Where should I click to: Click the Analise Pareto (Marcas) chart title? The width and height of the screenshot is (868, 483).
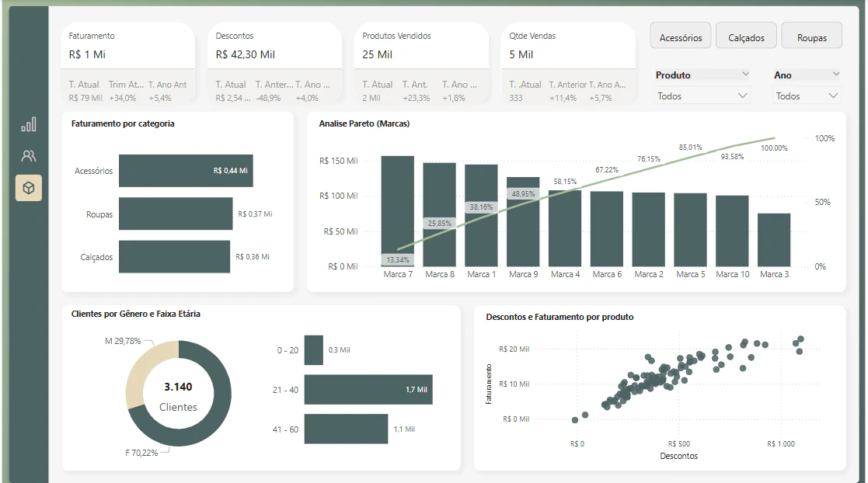coord(364,124)
